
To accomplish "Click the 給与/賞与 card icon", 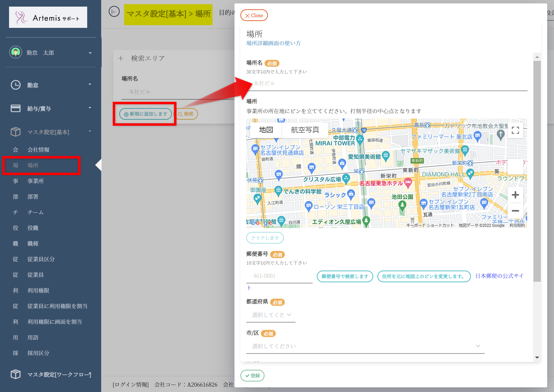I will pos(16,109).
